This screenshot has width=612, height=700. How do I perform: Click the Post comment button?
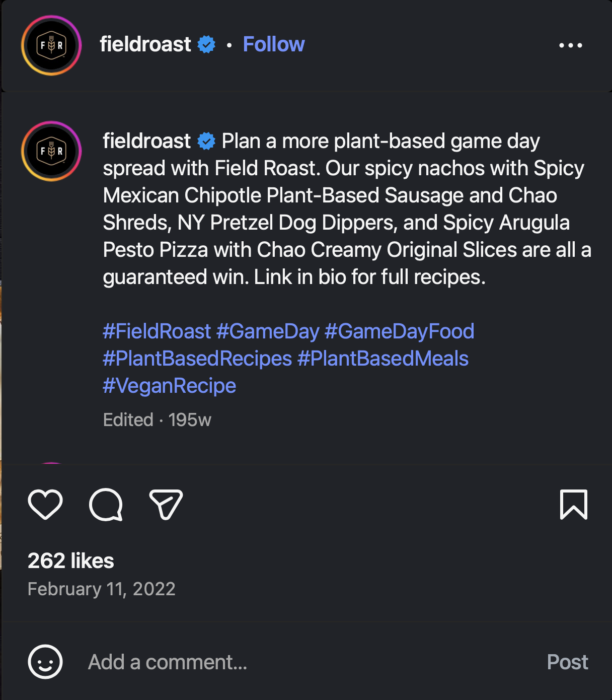[x=567, y=662]
